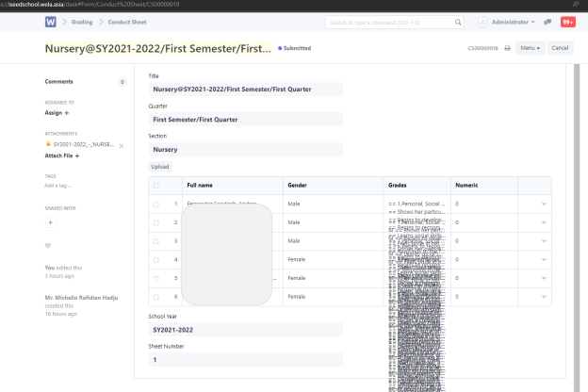Check the checkbox for row 1

coord(156,204)
